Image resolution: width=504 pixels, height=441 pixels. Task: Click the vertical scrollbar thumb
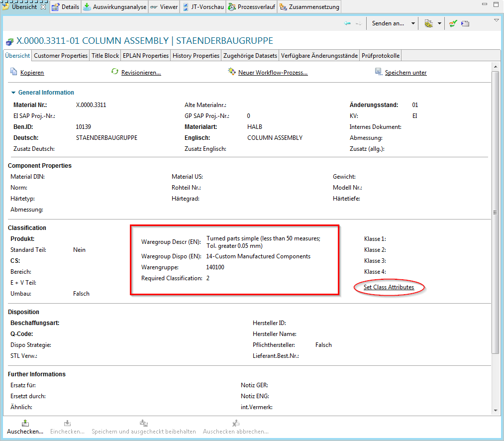point(495,212)
